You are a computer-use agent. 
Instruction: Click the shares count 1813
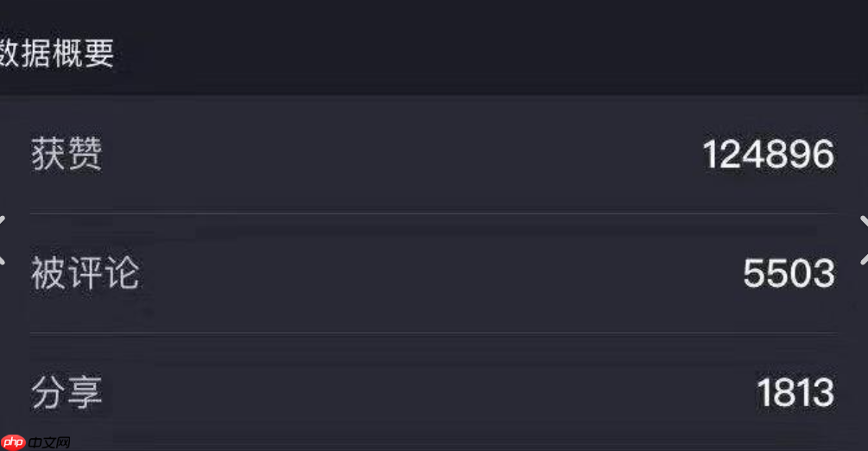pyautogui.click(x=795, y=393)
